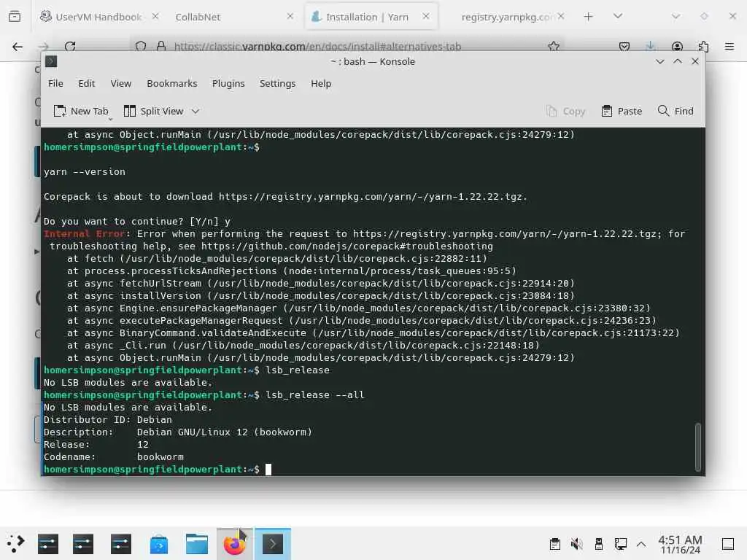This screenshot has width=747, height=560.
Task: Open a new Firefox tab with plus
Action: coord(589,17)
